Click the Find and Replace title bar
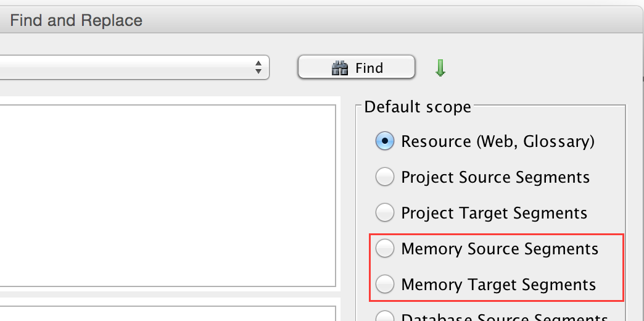This screenshot has height=321, width=644. tap(76, 20)
